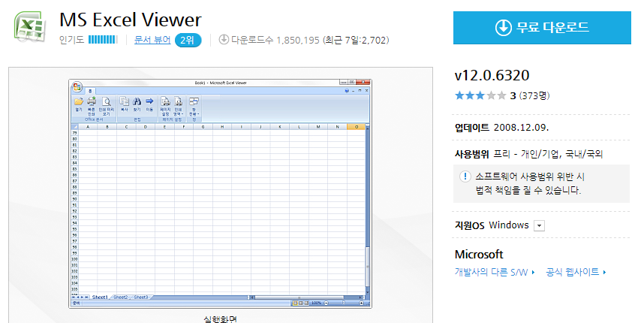The image size is (644, 323).
Task: Click the Microsoft developer name
Action: tap(479, 255)
